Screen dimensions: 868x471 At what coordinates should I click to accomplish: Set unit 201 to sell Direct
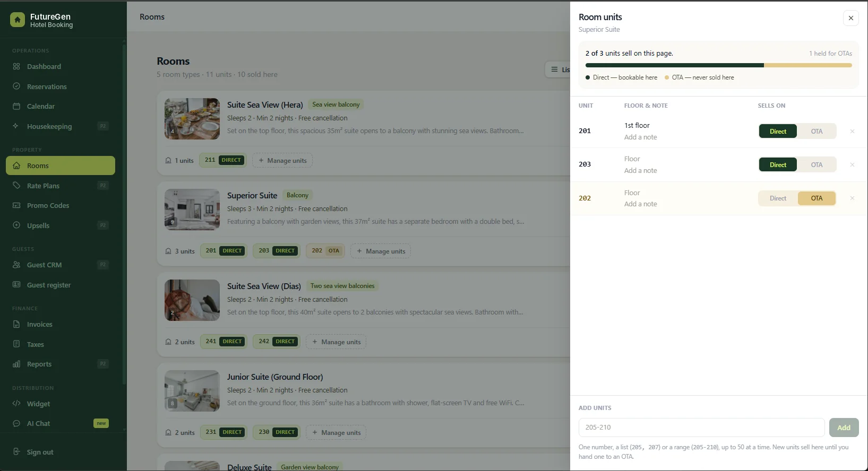pos(778,131)
